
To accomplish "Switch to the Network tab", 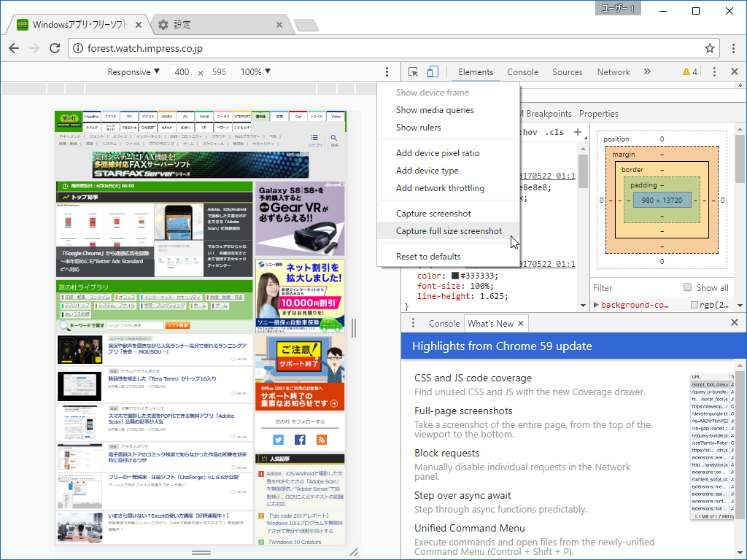I will [614, 72].
